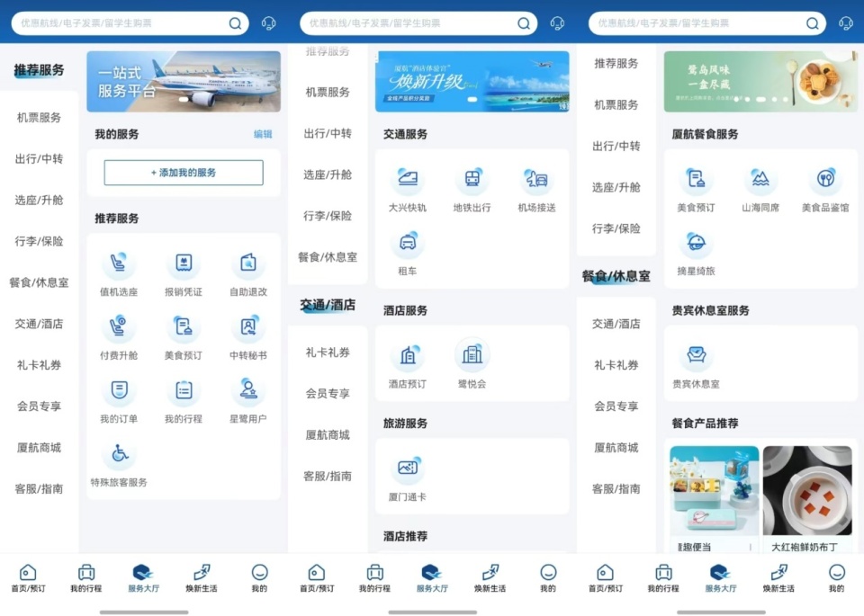Click 编辑 to edit my services
Viewport: 864px width, 616px height.
263,133
